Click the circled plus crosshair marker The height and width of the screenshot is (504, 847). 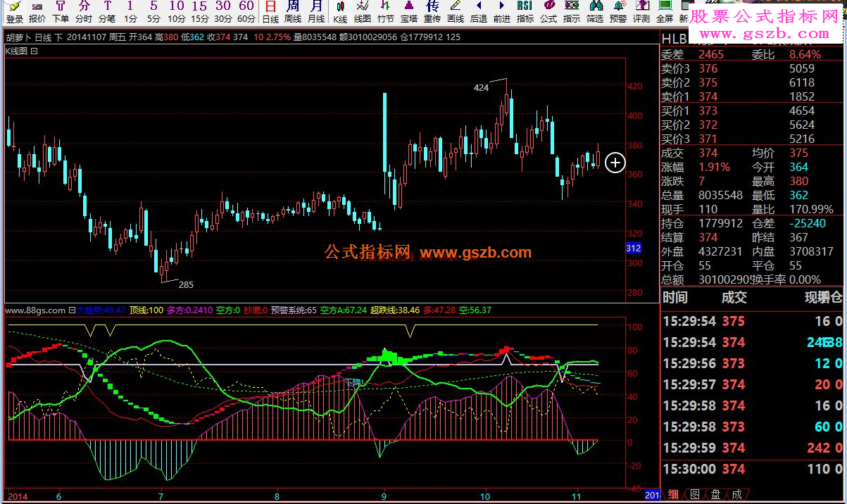(x=615, y=163)
